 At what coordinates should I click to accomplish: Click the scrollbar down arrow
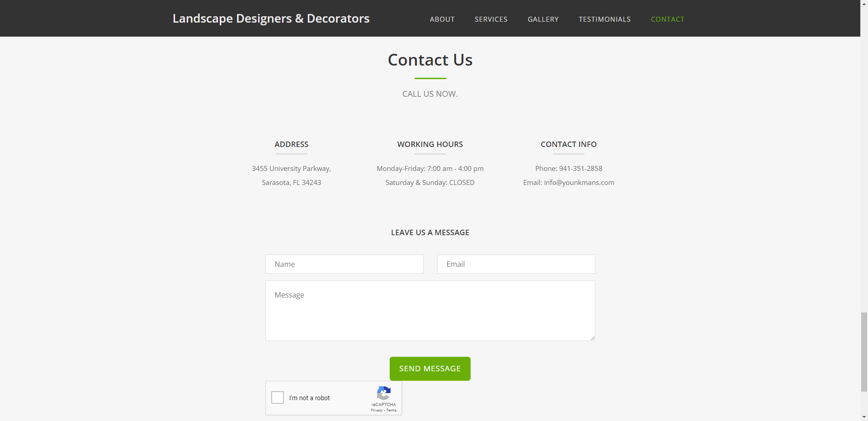864,417
